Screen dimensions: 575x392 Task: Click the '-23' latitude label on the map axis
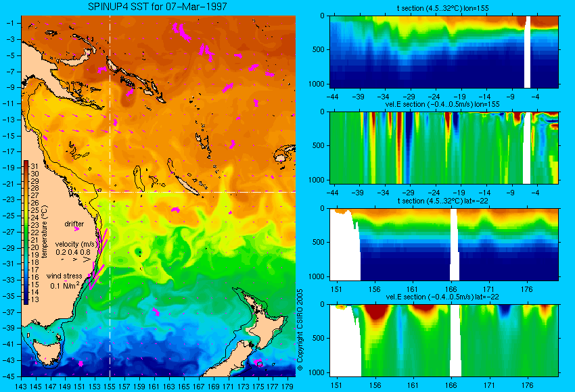point(9,199)
